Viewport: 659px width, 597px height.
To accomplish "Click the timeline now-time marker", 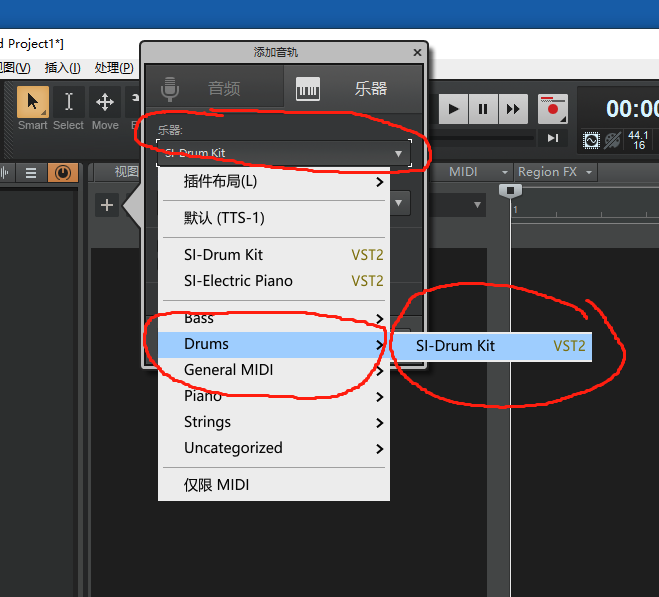I will (x=510, y=191).
